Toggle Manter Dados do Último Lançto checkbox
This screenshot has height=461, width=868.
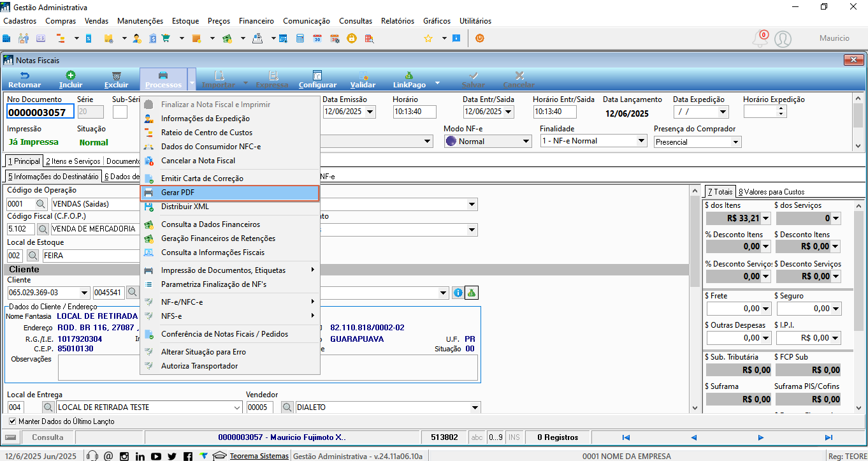pyautogui.click(x=13, y=421)
